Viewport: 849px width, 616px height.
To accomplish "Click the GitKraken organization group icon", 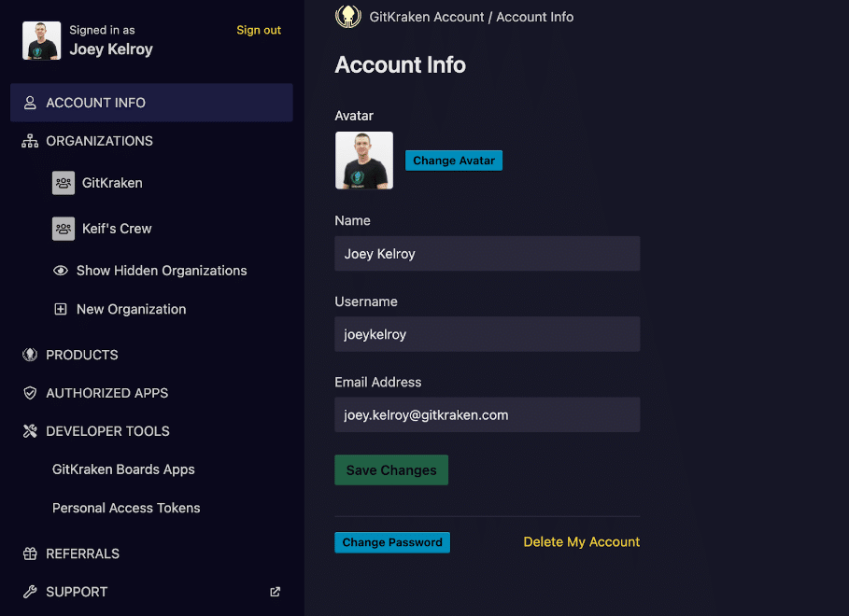I will pyautogui.click(x=64, y=183).
